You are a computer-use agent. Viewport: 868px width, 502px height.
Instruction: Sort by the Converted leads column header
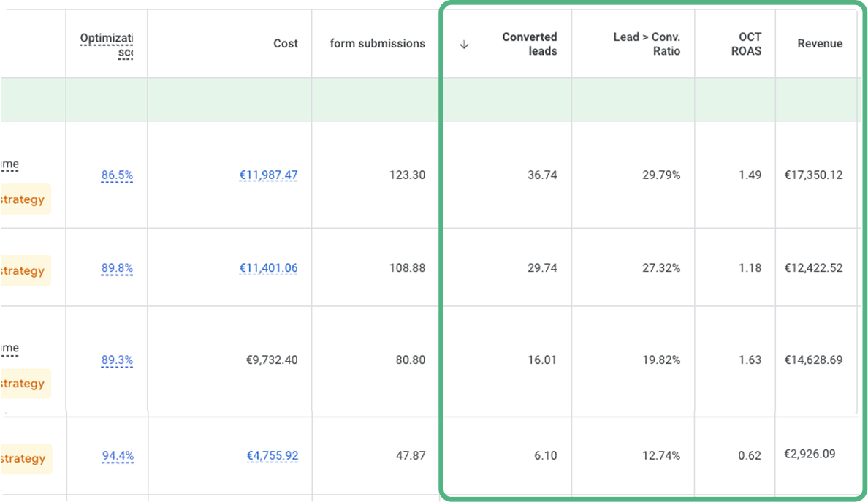529,44
